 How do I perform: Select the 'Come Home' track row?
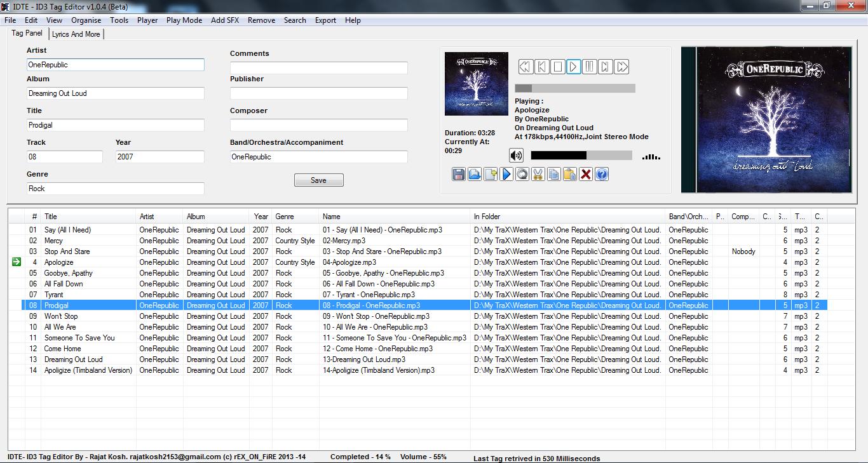417,348
